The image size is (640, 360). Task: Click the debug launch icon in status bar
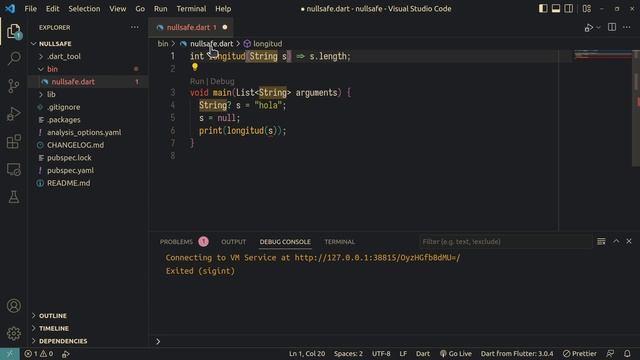(x=65, y=354)
